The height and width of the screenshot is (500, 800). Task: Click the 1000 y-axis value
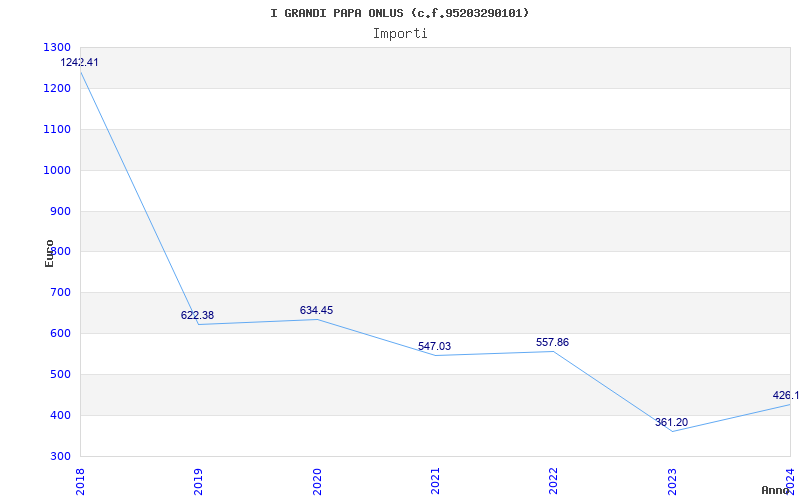(x=57, y=170)
